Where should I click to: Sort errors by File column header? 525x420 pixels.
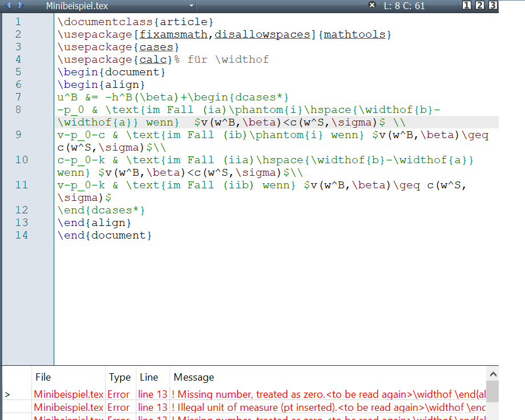(x=43, y=377)
